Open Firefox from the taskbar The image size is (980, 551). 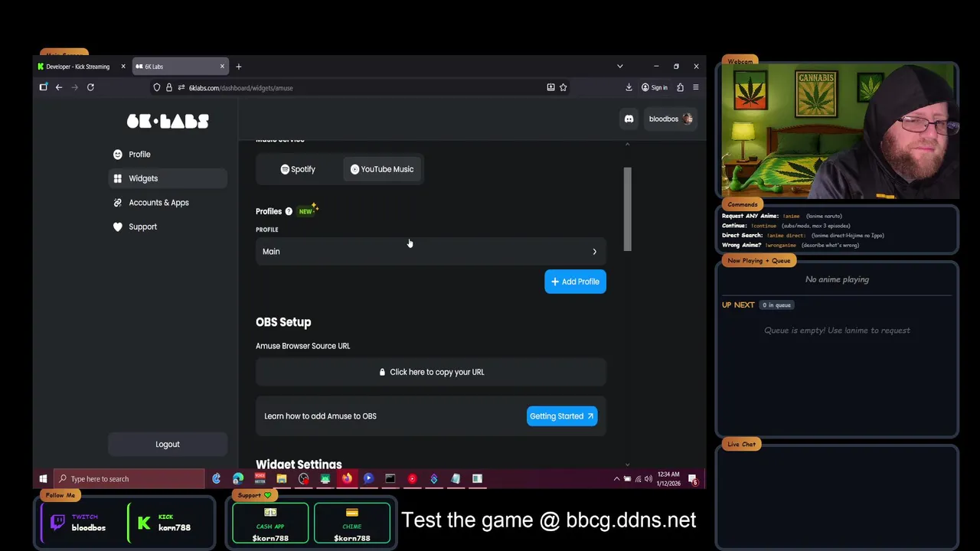click(347, 479)
